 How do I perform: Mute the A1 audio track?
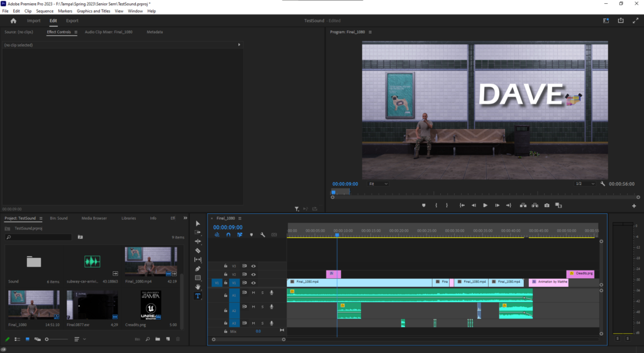coord(253,293)
